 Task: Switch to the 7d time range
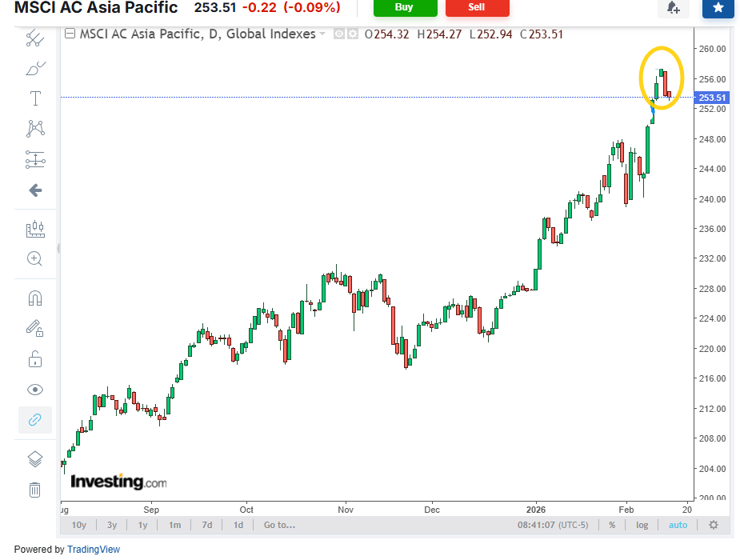click(x=206, y=525)
